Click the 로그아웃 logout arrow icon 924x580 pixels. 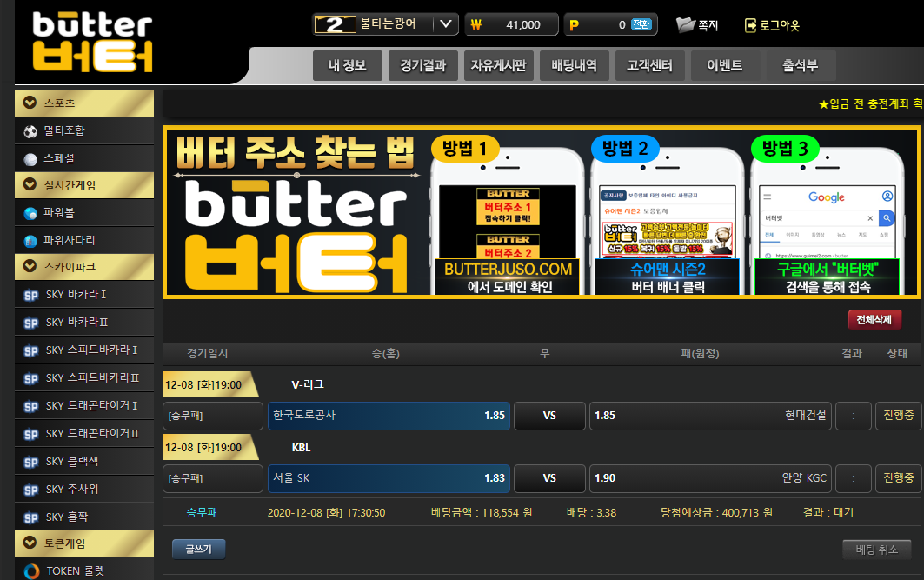[x=750, y=25]
